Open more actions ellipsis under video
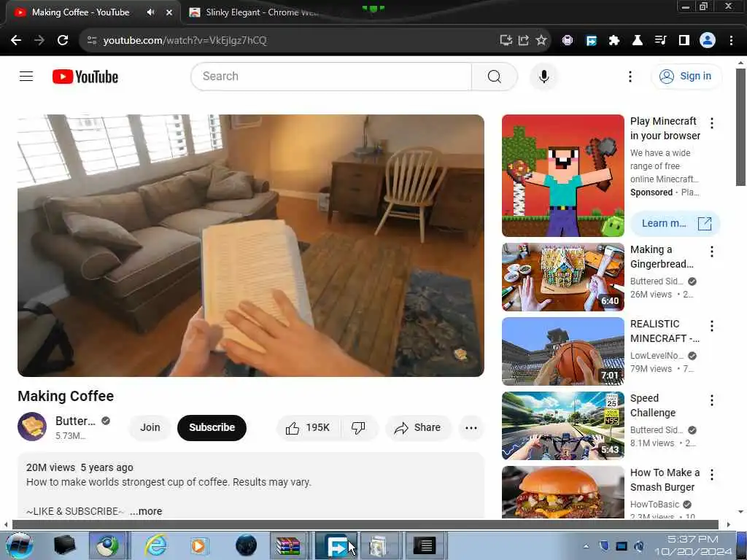The height and width of the screenshot is (560, 747). [471, 427]
